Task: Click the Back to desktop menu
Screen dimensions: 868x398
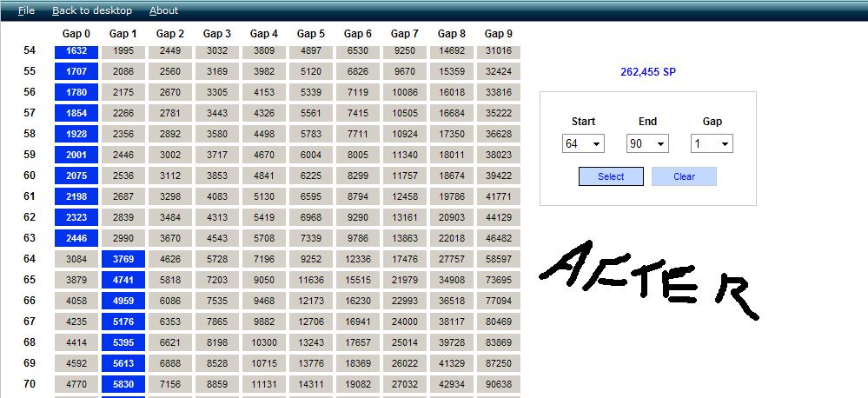Action: 92,10
